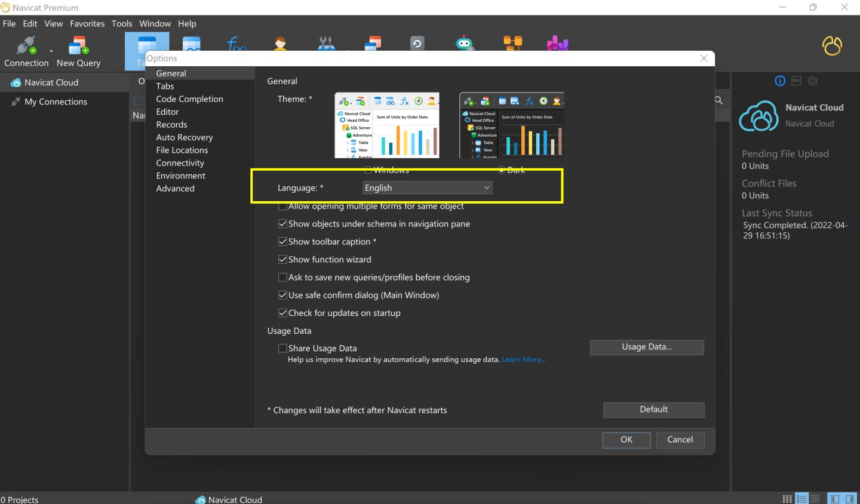The width and height of the screenshot is (860, 504).
Task: Select the blue Info icon in right pane
Action: point(780,81)
